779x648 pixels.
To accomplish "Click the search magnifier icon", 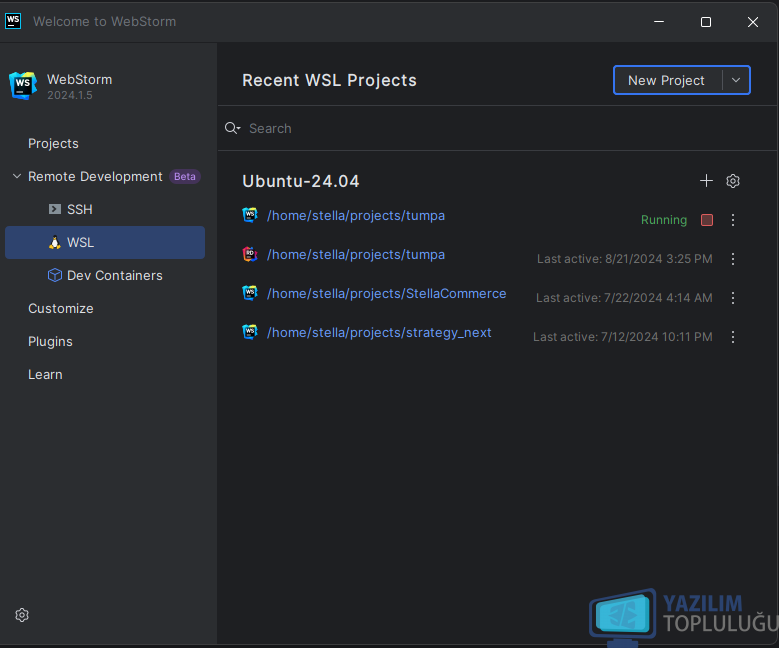I will [x=232, y=128].
